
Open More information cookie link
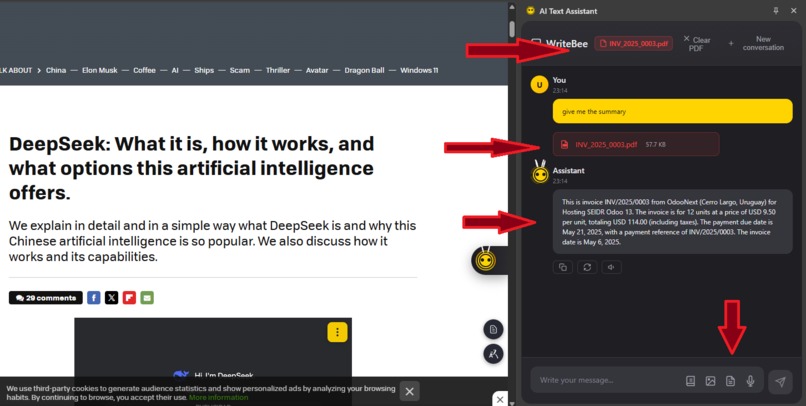(x=218, y=397)
